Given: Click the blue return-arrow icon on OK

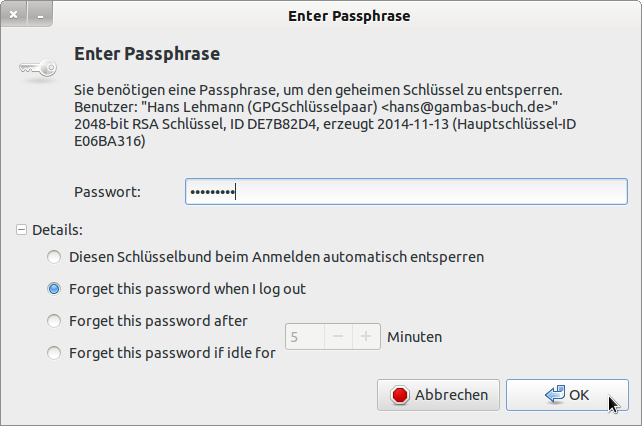Looking at the screenshot, I should [555, 395].
